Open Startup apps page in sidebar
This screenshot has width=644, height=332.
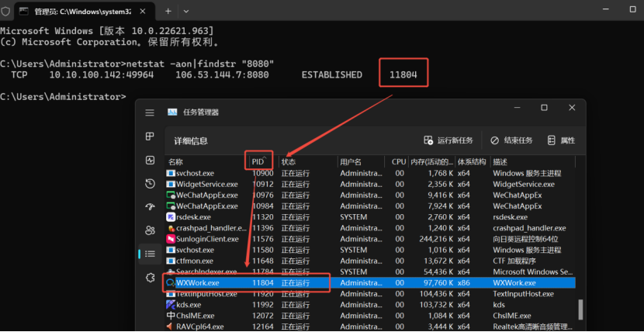click(x=150, y=207)
